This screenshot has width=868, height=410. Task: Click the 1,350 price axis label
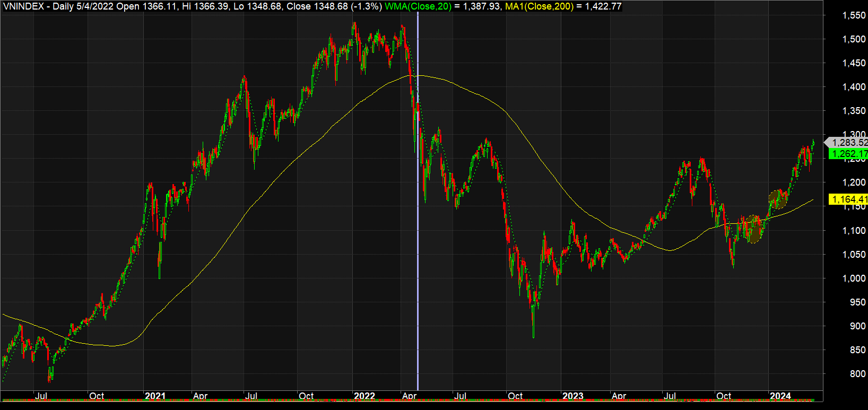(x=854, y=111)
